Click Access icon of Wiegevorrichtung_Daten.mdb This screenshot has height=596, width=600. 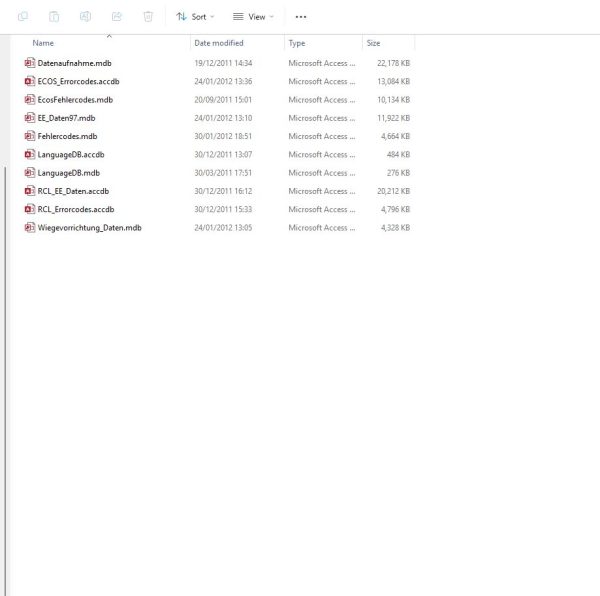click(x=30, y=228)
